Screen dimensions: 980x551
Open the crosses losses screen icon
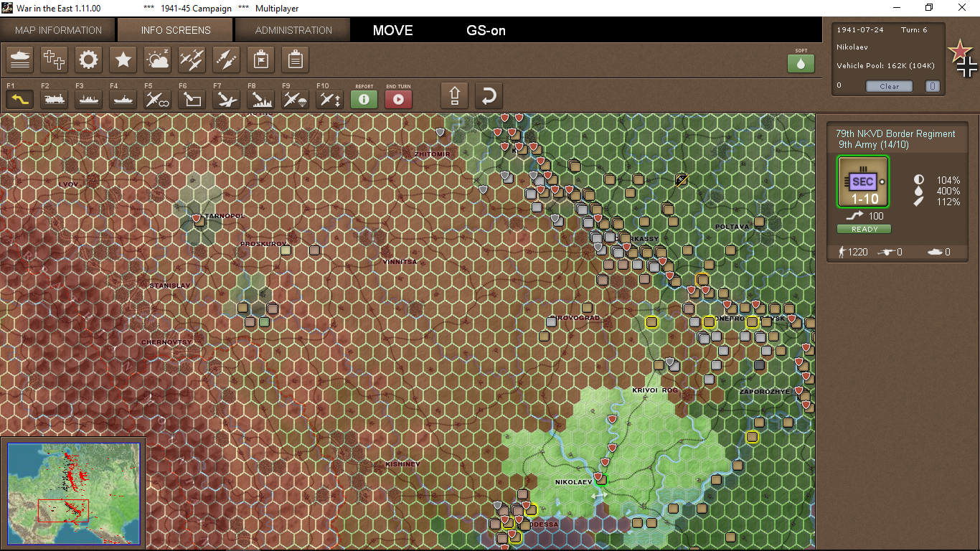(55, 59)
